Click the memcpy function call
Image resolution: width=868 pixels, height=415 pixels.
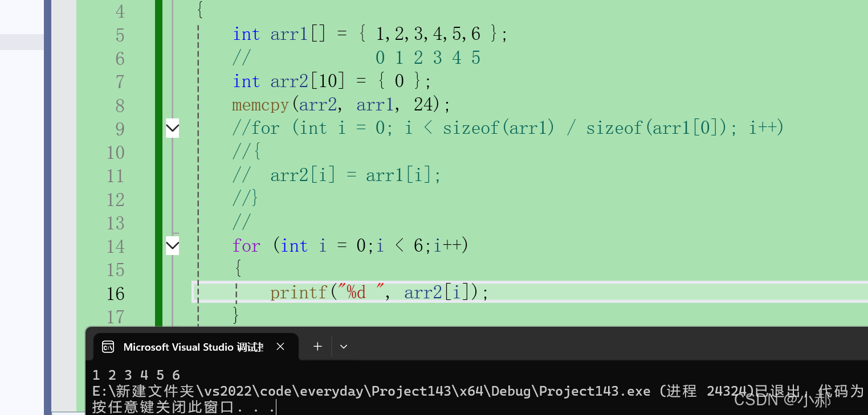260,105
